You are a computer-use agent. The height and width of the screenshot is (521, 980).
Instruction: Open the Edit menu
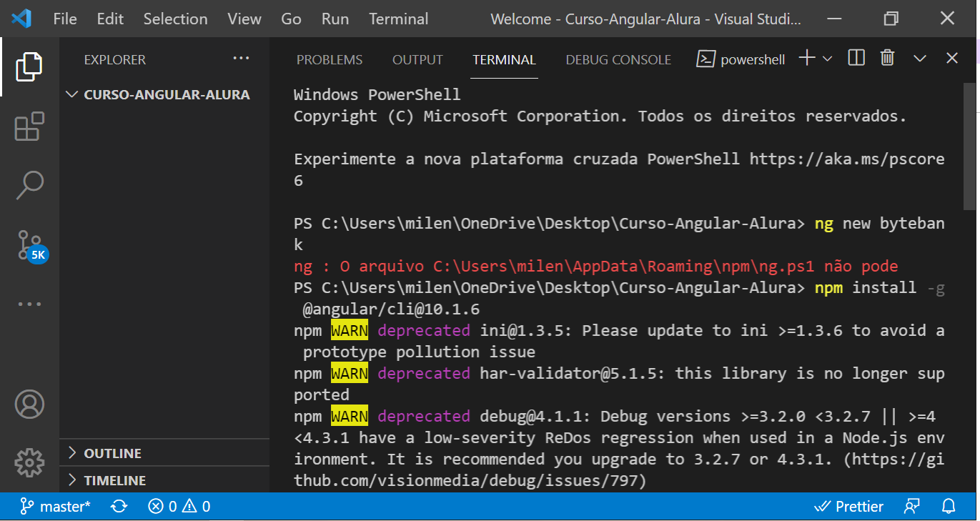(110, 19)
